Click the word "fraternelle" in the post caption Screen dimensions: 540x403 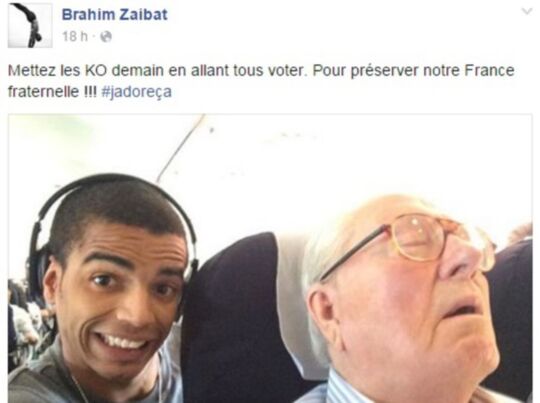[x=43, y=92]
